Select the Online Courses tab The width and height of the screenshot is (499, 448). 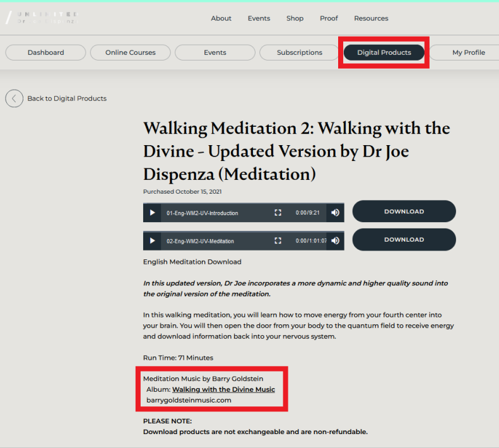(131, 52)
